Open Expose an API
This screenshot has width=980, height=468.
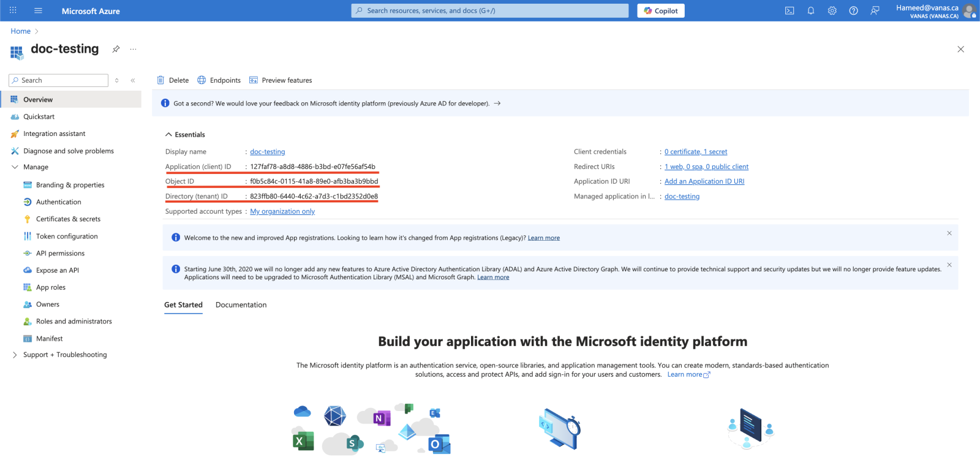pyautogui.click(x=57, y=270)
